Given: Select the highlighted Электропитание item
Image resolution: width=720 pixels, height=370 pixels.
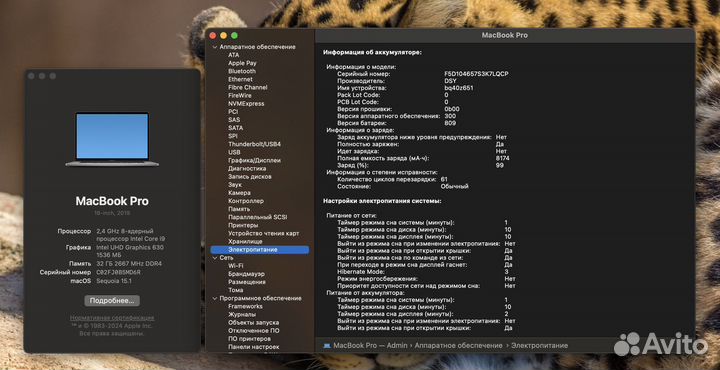Looking at the screenshot, I should coord(260,250).
